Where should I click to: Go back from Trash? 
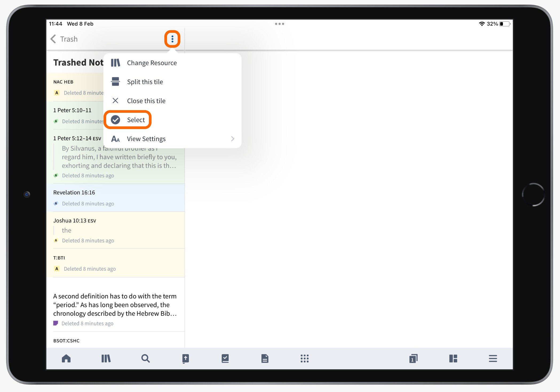[53, 39]
